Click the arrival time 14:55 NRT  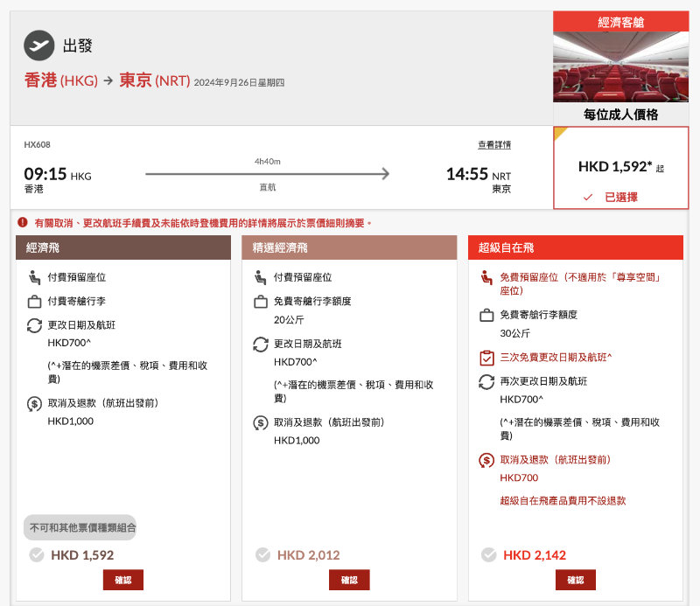(479, 174)
